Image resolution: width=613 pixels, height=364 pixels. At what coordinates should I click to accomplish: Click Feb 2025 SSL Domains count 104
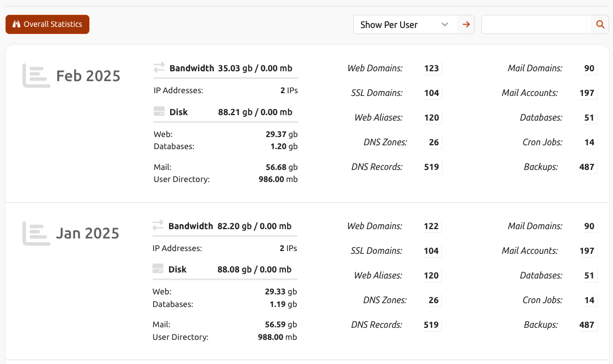click(431, 93)
